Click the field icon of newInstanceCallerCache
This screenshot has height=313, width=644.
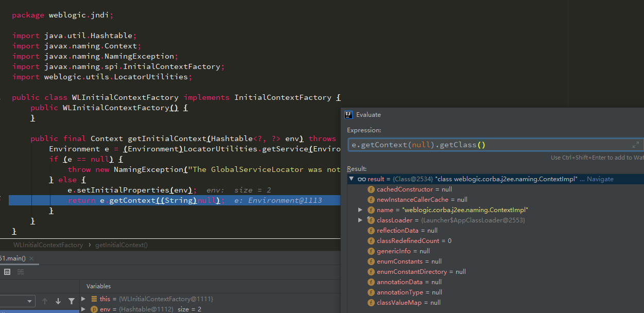(371, 200)
